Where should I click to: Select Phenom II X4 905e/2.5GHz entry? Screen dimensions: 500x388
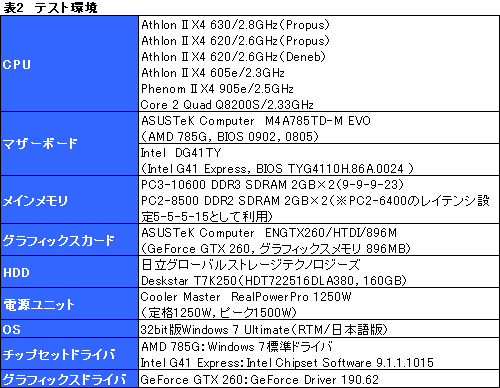click(217, 89)
